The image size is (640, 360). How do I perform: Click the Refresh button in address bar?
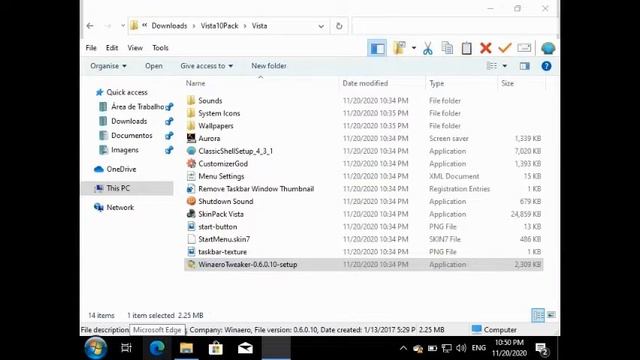tap(339, 26)
